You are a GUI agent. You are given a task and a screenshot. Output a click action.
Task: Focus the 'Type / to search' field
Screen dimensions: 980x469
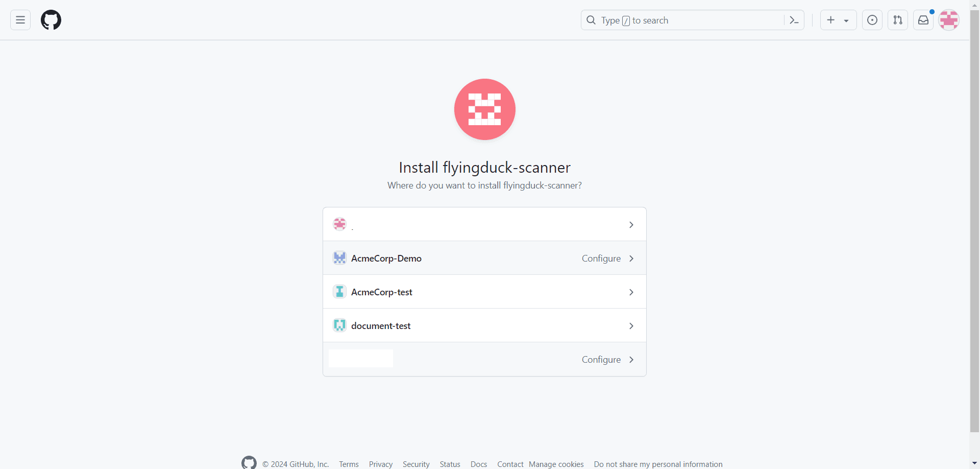pos(693,20)
